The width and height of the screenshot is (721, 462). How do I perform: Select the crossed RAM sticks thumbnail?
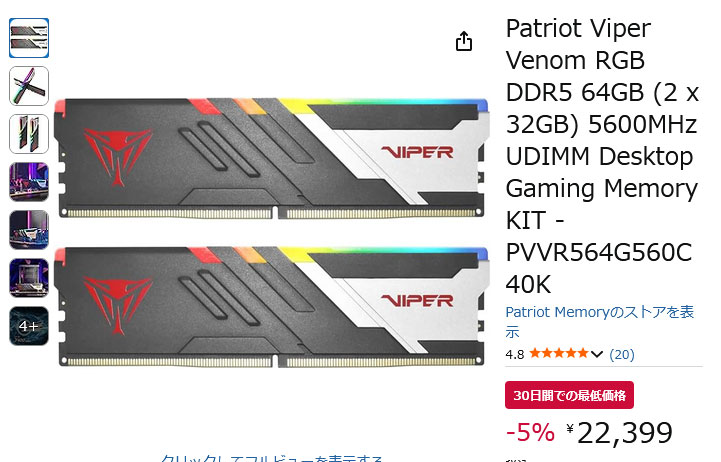(29, 86)
